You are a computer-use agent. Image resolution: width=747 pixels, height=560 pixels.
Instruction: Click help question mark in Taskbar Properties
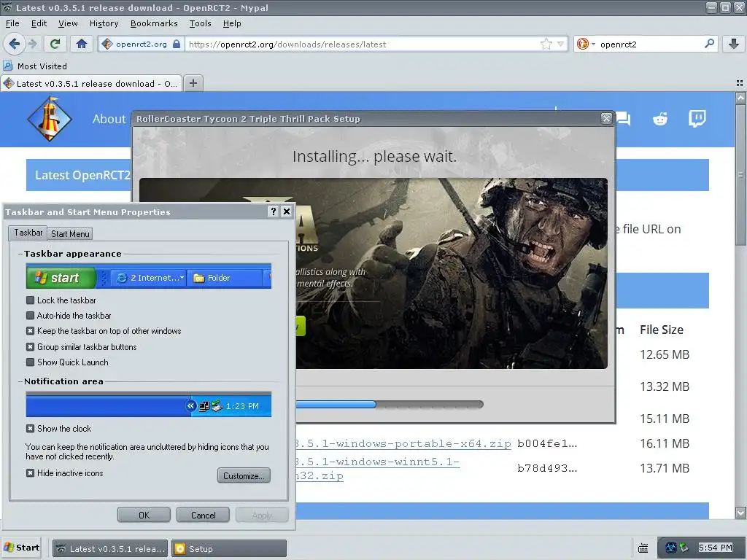(274, 211)
